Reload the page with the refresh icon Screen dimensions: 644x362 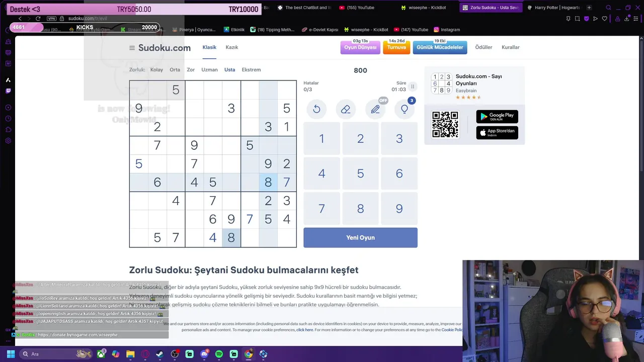[x=38, y=19]
